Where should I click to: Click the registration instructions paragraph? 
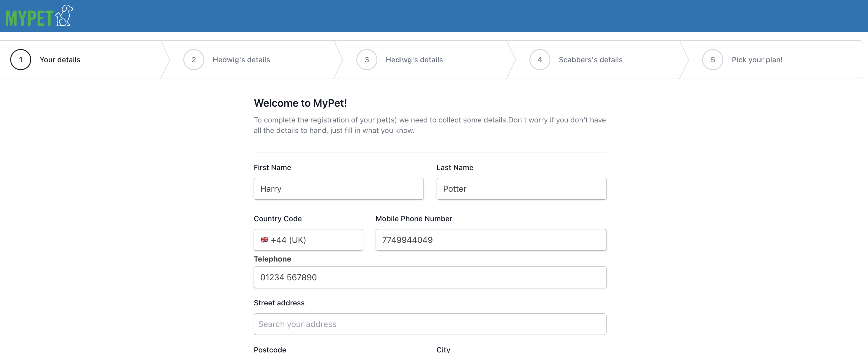click(430, 125)
